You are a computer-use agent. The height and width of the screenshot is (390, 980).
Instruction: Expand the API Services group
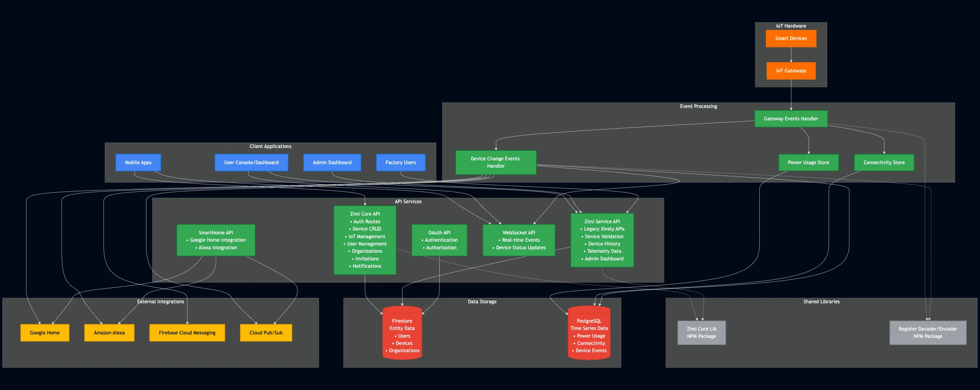click(408, 201)
